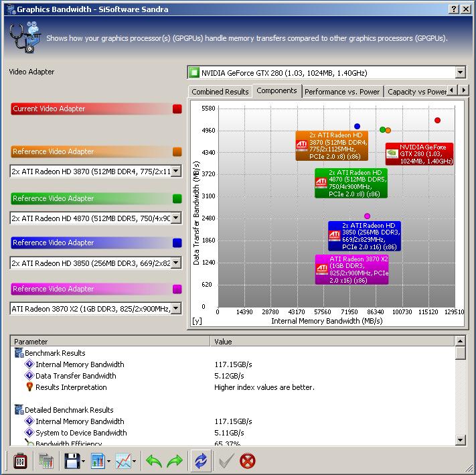
Task: Click the red NVIDIA GeForce GTX 280 chart label
Action: point(420,154)
